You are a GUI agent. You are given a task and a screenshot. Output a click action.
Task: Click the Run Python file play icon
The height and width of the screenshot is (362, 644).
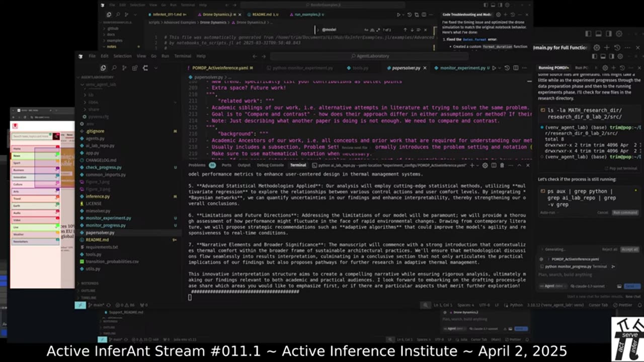[x=494, y=68]
